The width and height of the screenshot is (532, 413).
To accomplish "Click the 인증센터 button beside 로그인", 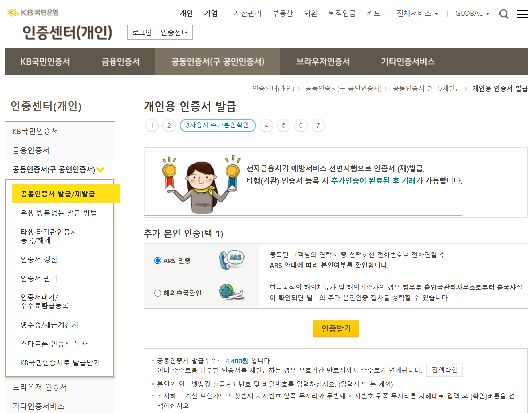I will point(174,32).
